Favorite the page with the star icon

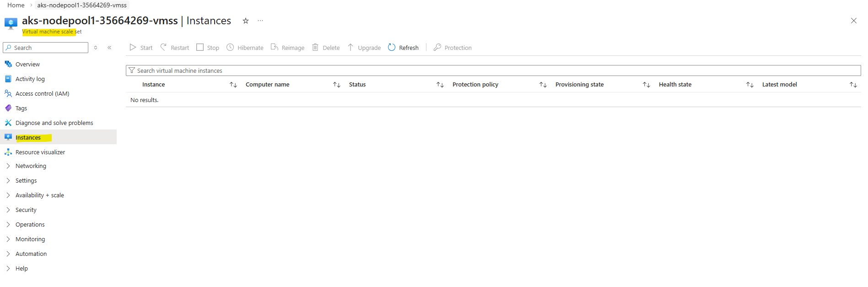(x=246, y=21)
